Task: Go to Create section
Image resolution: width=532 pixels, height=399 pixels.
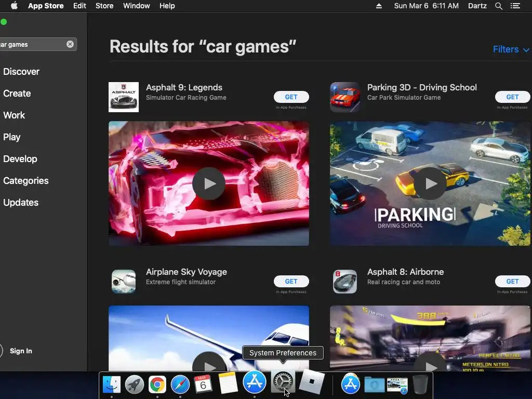Action: [17, 94]
